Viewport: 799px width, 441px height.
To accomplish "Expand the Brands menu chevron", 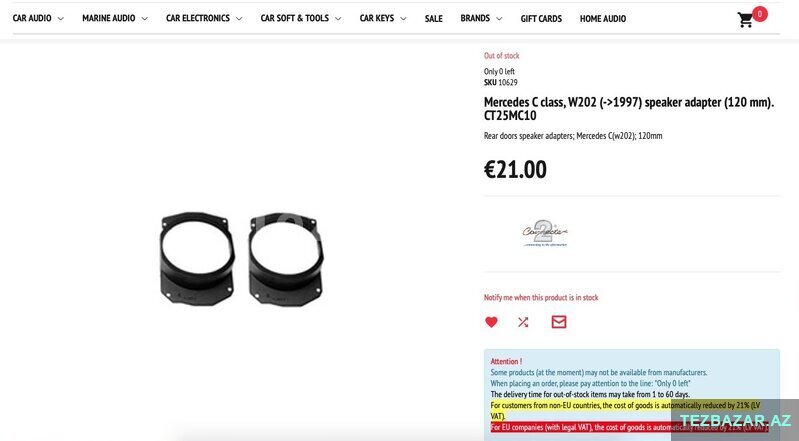I will pyautogui.click(x=499, y=19).
